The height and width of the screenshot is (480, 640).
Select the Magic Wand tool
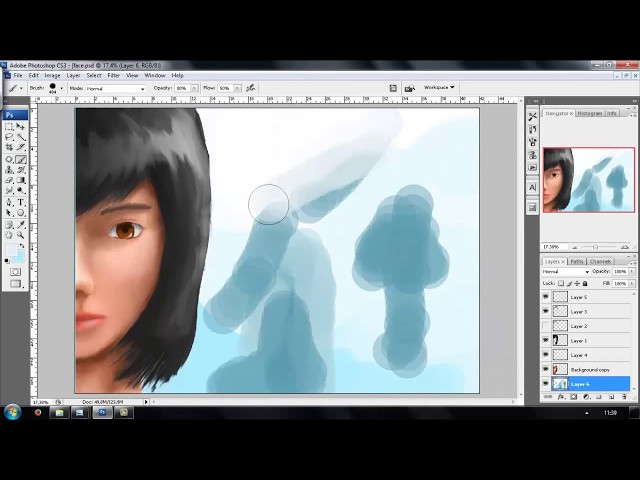click(21, 137)
